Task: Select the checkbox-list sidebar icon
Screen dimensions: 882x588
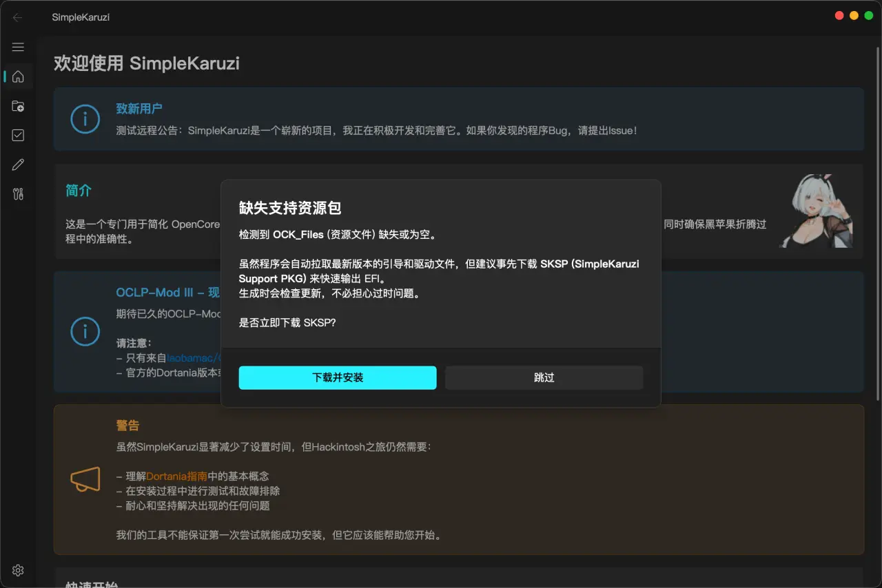Action: point(18,136)
